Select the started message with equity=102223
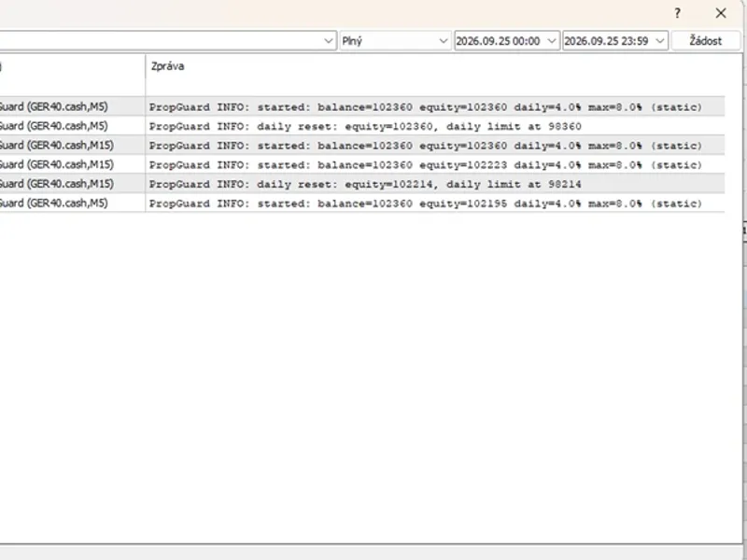 coord(426,165)
